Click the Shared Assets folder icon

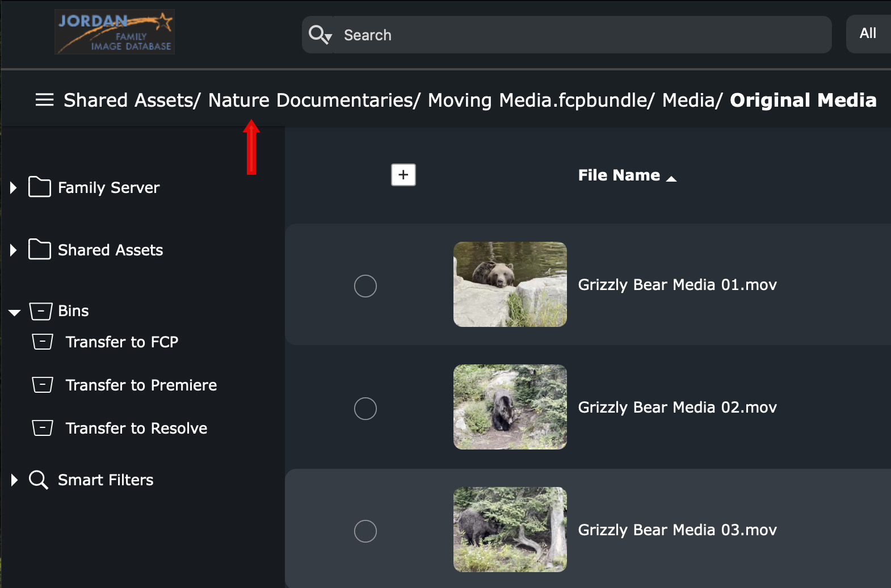(x=40, y=249)
